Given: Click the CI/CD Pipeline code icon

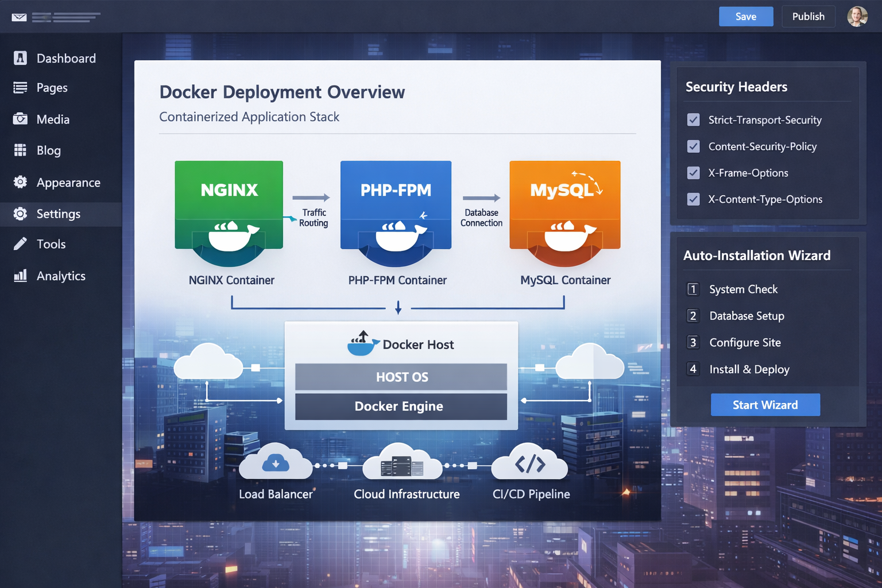Looking at the screenshot, I should coord(529,462).
